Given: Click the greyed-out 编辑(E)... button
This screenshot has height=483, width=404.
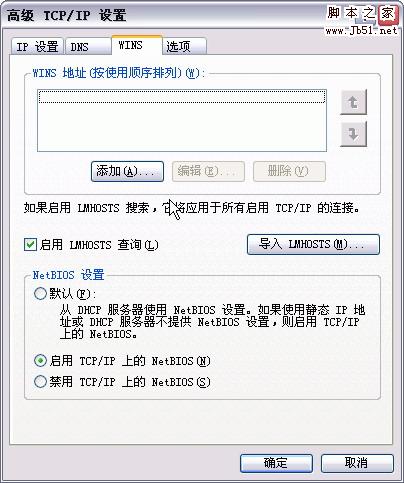Looking at the screenshot, I should point(208,171).
